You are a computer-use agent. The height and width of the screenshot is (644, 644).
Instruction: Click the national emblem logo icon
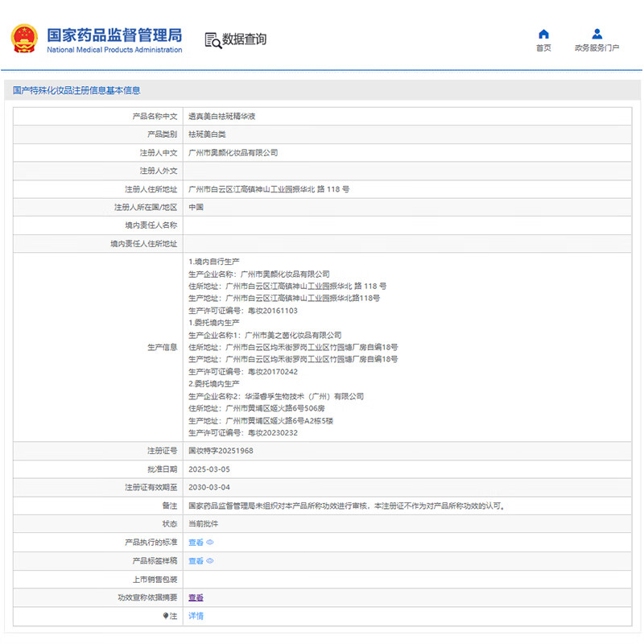(x=25, y=39)
